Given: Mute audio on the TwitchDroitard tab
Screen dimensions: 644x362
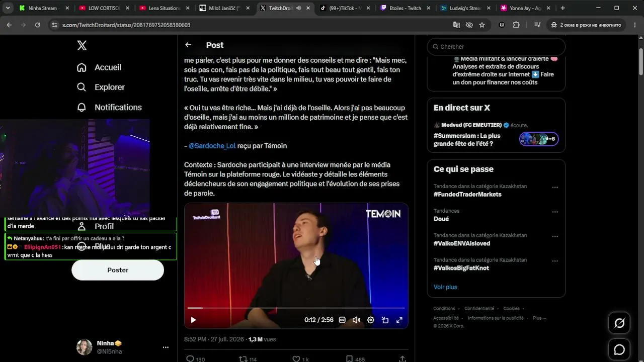Looking at the screenshot, I should pyautogui.click(x=298, y=8).
